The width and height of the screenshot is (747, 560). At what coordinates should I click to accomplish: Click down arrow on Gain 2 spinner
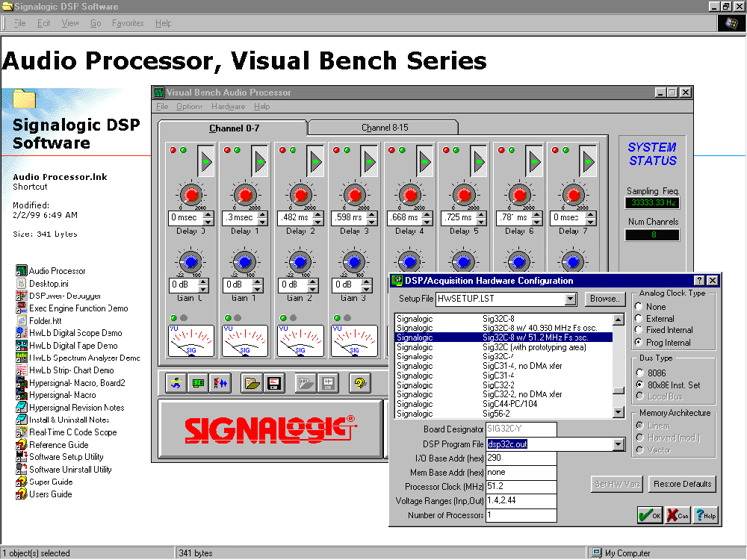[x=312, y=288]
